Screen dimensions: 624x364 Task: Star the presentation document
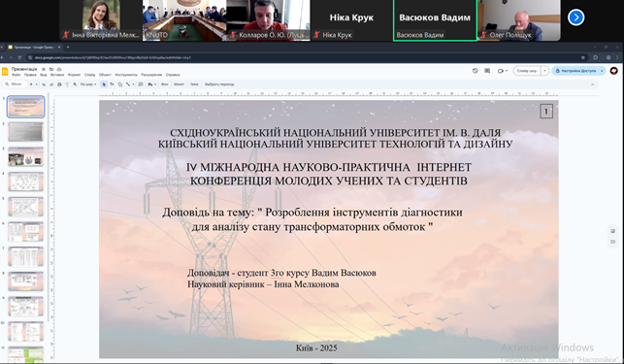44,69
